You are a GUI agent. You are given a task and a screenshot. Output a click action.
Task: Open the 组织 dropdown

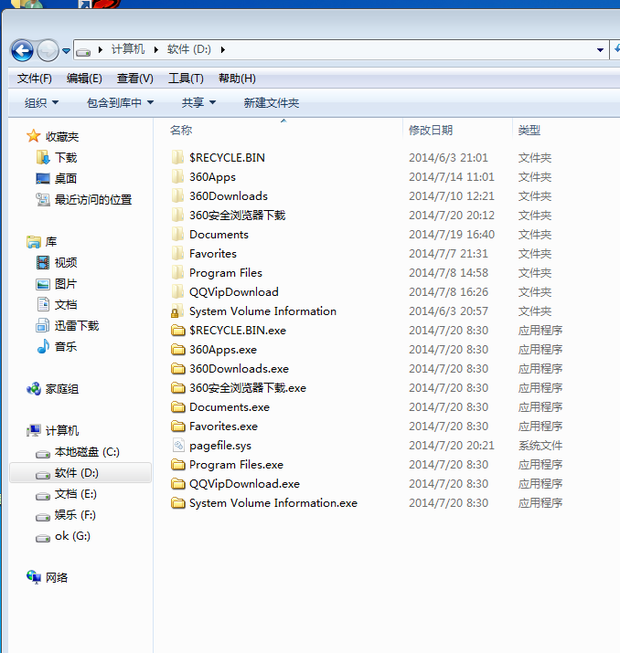click(x=41, y=102)
